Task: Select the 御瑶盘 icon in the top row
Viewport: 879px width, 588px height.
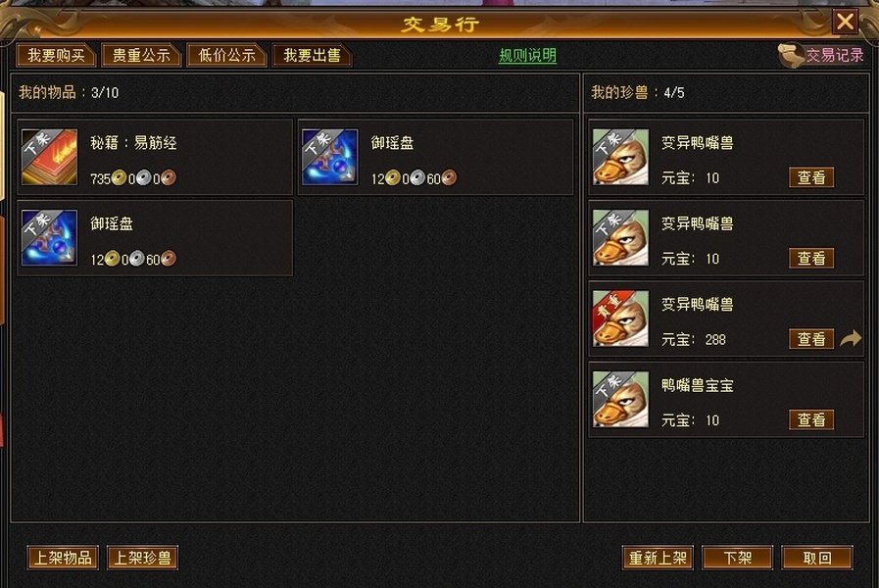Action: 329,157
